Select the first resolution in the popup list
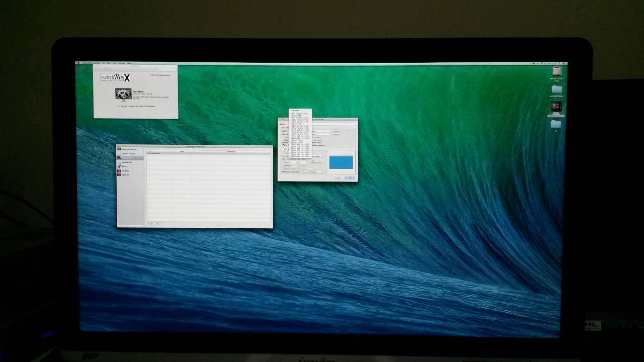 pyautogui.click(x=300, y=113)
